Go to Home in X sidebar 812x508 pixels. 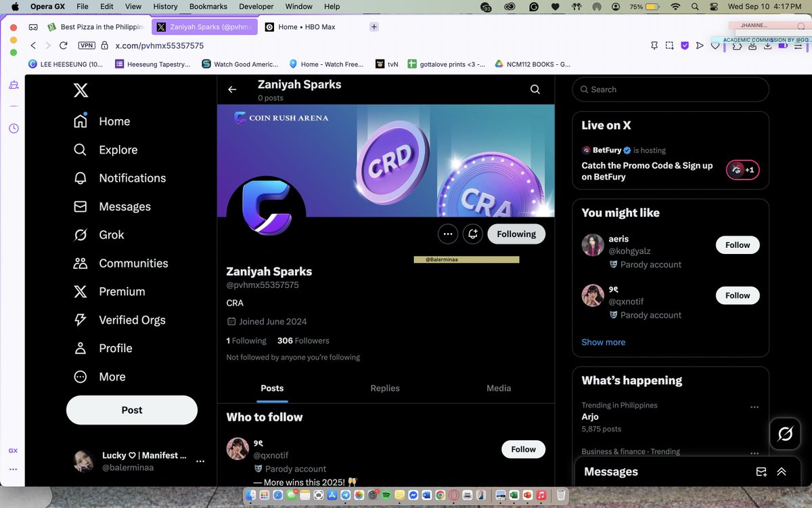click(x=101, y=121)
